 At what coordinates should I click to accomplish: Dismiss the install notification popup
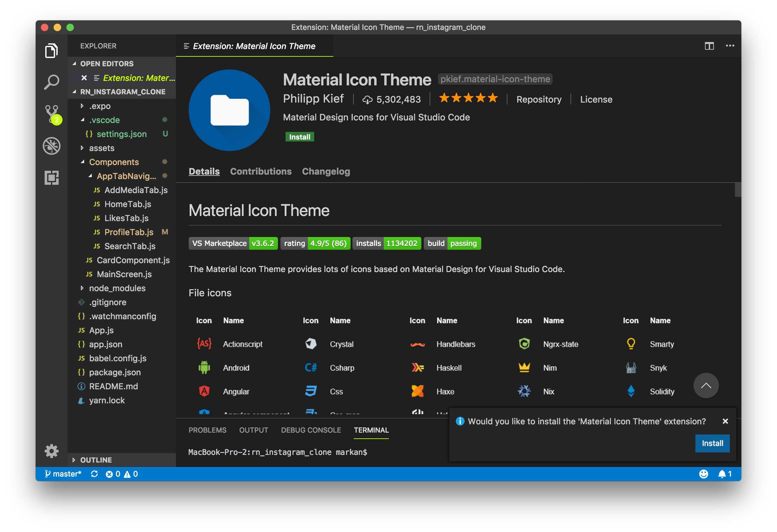pyautogui.click(x=725, y=421)
